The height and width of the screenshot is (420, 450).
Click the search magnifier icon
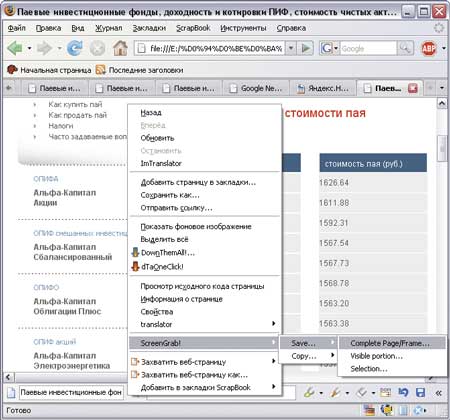(x=405, y=48)
